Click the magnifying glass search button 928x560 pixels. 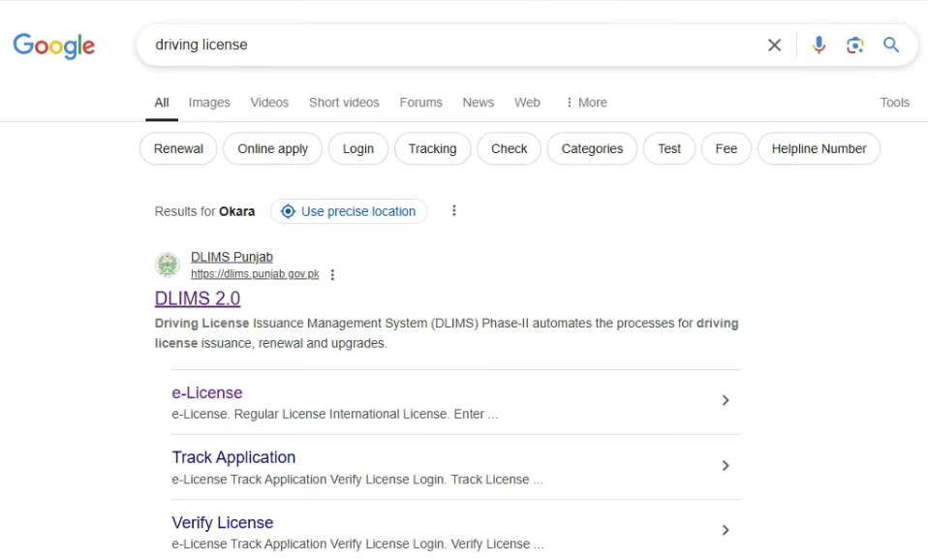point(891,46)
